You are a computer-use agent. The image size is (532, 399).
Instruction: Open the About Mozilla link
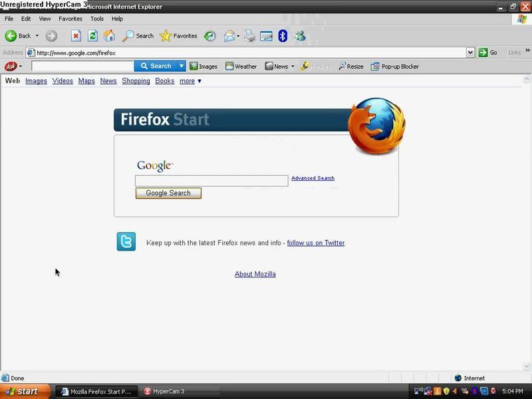(255, 274)
